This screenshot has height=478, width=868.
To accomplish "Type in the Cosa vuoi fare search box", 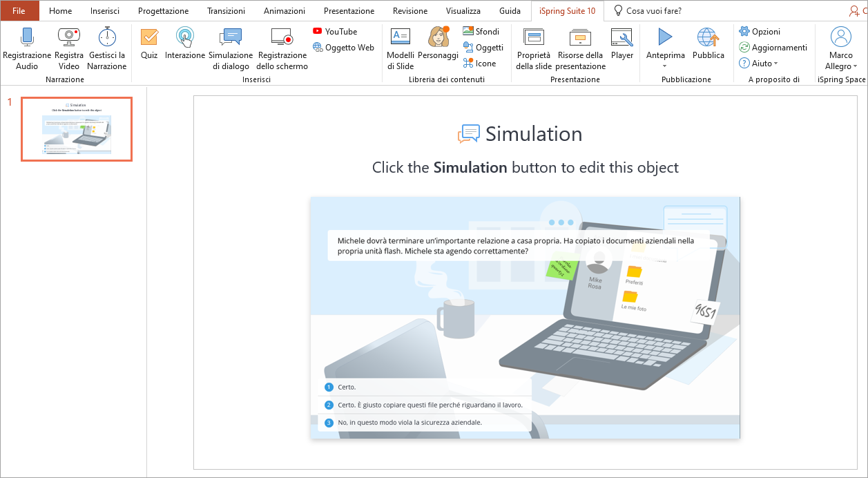I will pyautogui.click(x=653, y=11).
